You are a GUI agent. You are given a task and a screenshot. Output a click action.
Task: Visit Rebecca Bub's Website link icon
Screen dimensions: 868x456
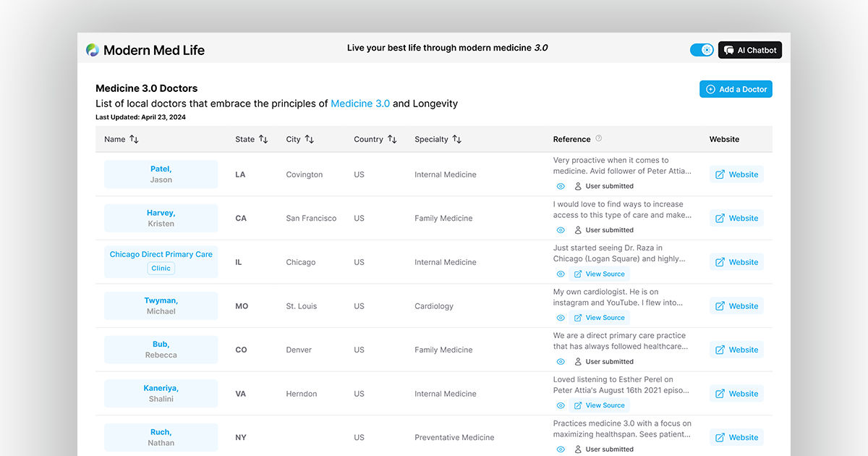tap(720, 350)
